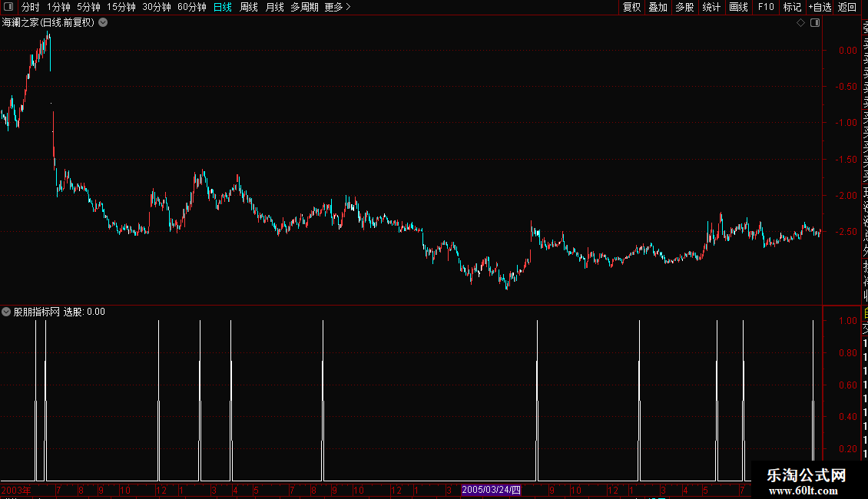
Task: Select the 5分钟 period
Action: [88, 7]
